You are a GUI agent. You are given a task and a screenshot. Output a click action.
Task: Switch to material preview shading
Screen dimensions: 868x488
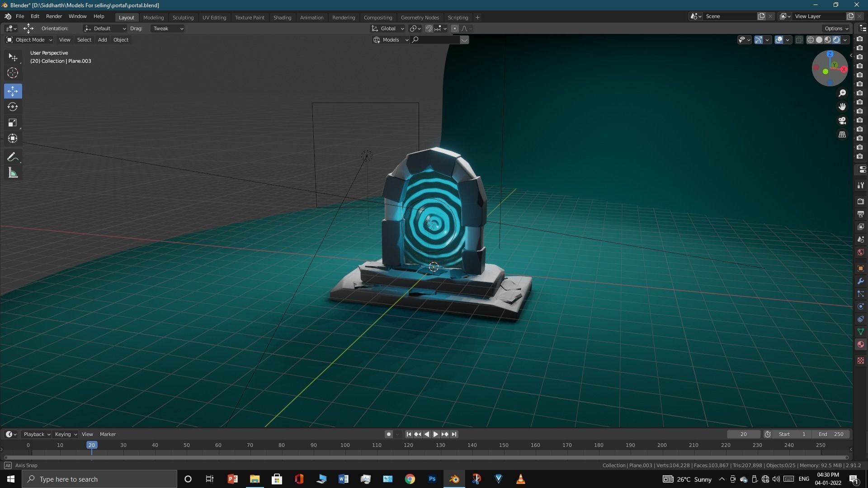(x=828, y=40)
